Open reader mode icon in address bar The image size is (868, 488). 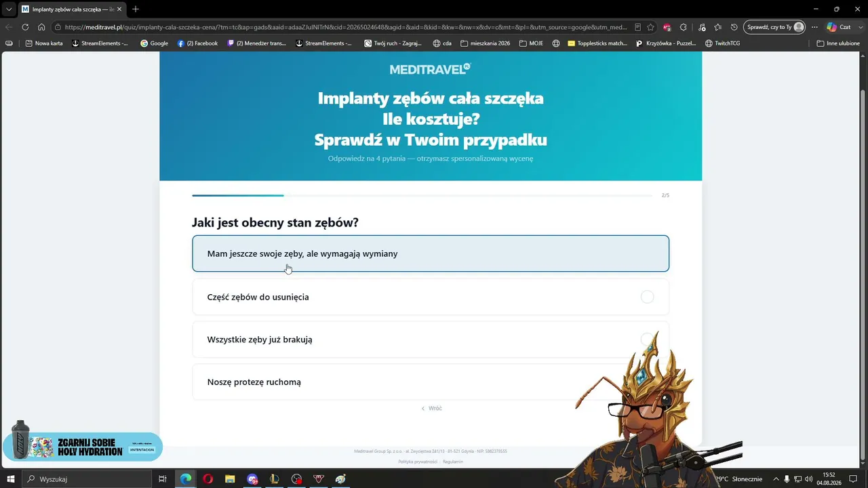(x=637, y=27)
